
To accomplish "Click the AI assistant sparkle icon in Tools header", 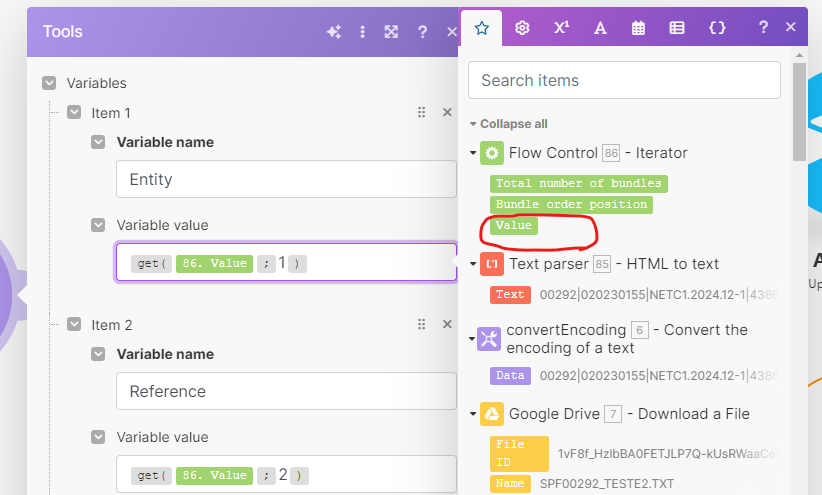I will pyautogui.click(x=334, y=32).
